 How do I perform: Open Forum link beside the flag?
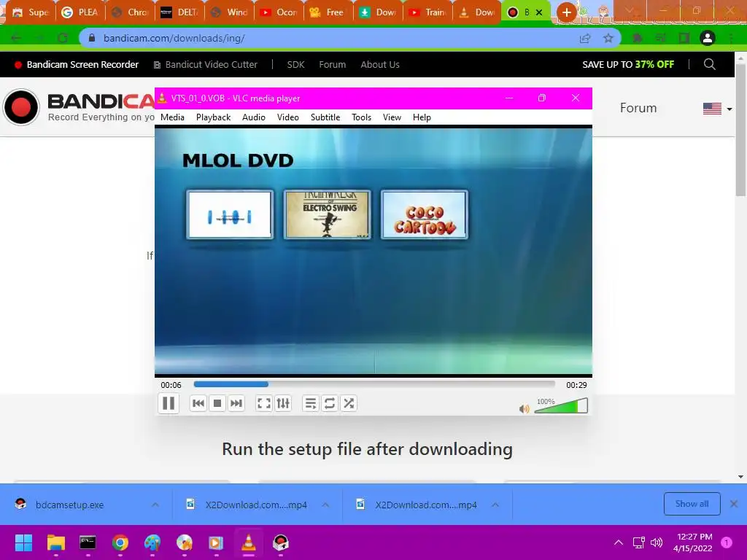point(638,108)
